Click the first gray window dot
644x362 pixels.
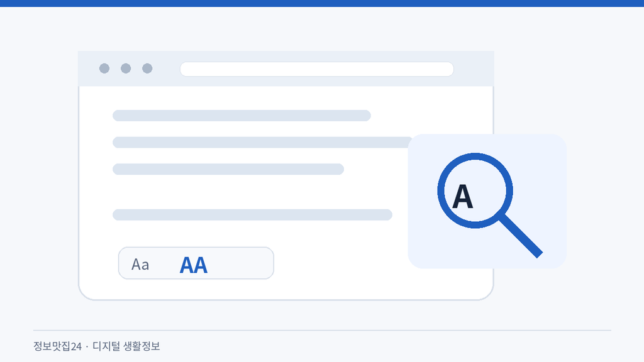104,69
